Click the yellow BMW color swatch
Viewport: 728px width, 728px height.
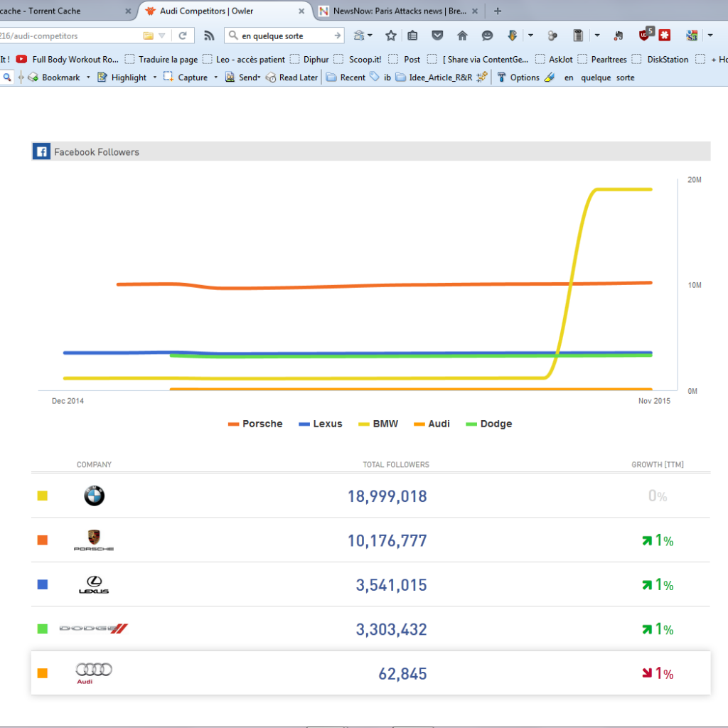[x=42, y=496]
